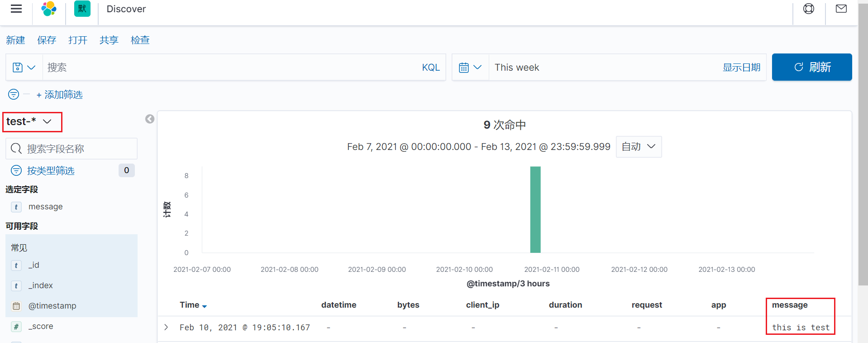Click the search field name input
The height and width of the screenshot is (343, 868).
point(72,149)
